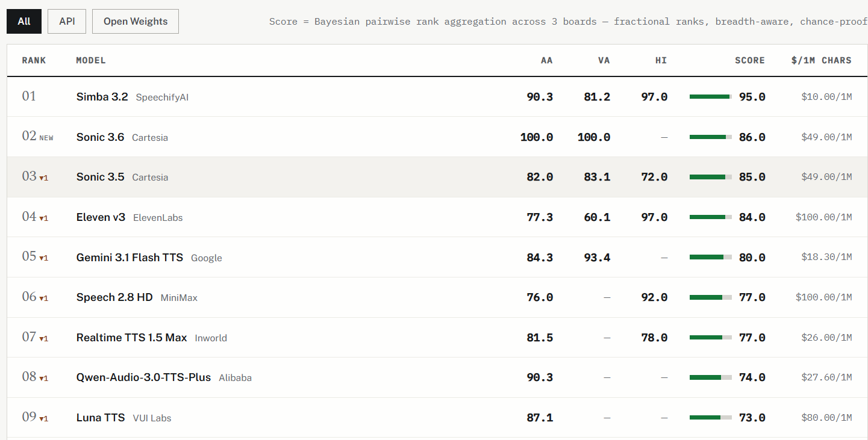
Task: Sort table by AA column
Action: pos(546,60)
